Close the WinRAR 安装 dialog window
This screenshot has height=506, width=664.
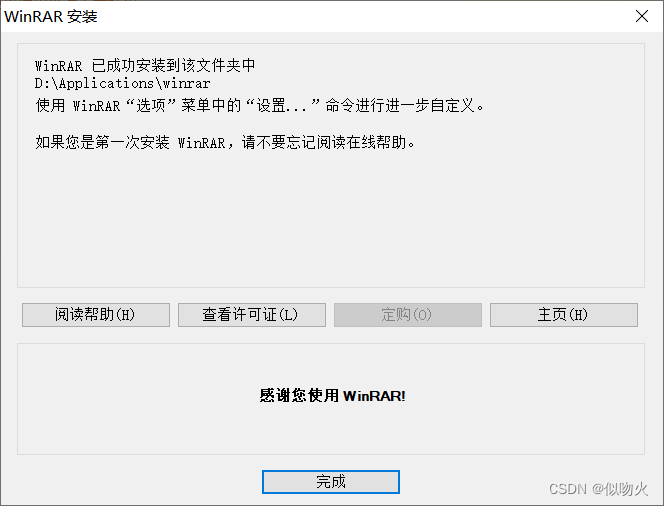click(x=642, y=16)
